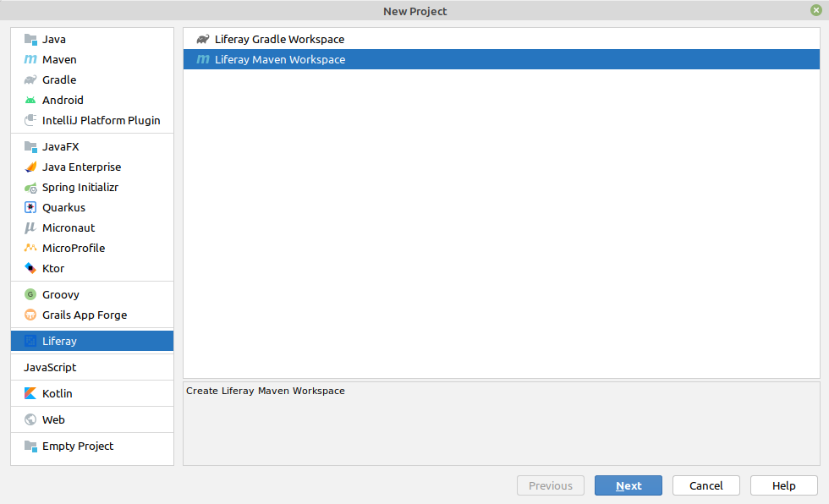Click the Micronaut mu icon
Screen dimensions: 829x504
[30, 227]
